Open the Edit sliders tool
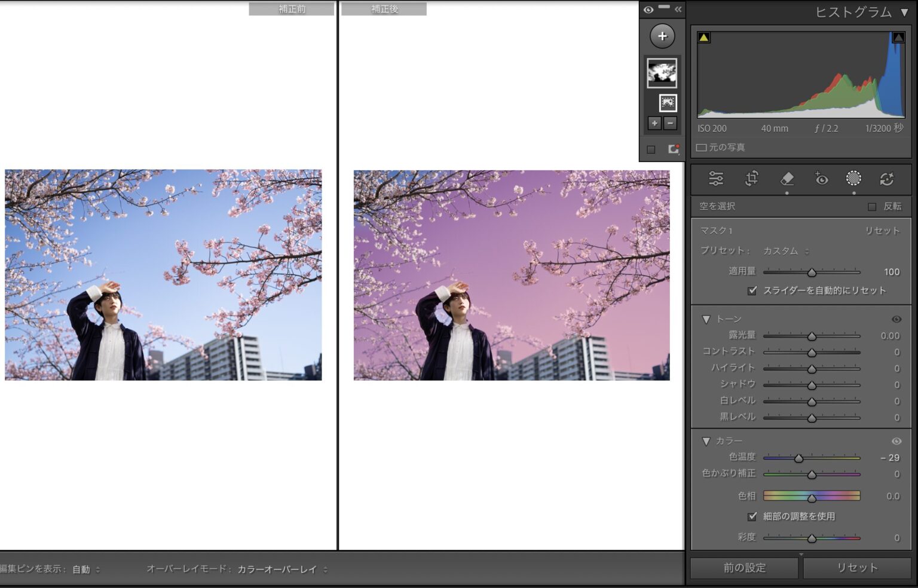918x588 pixels. pyautogui.click(x=715, y=179)
